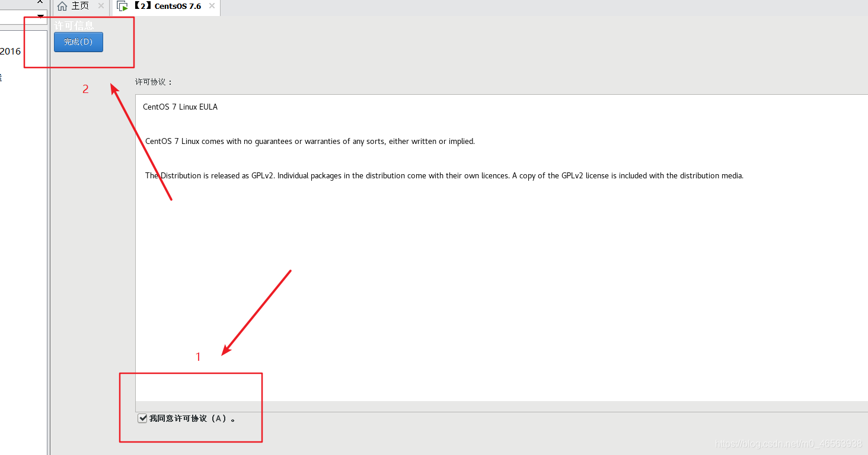Open the library search dropdown arrow

click(x=39, y=17)
